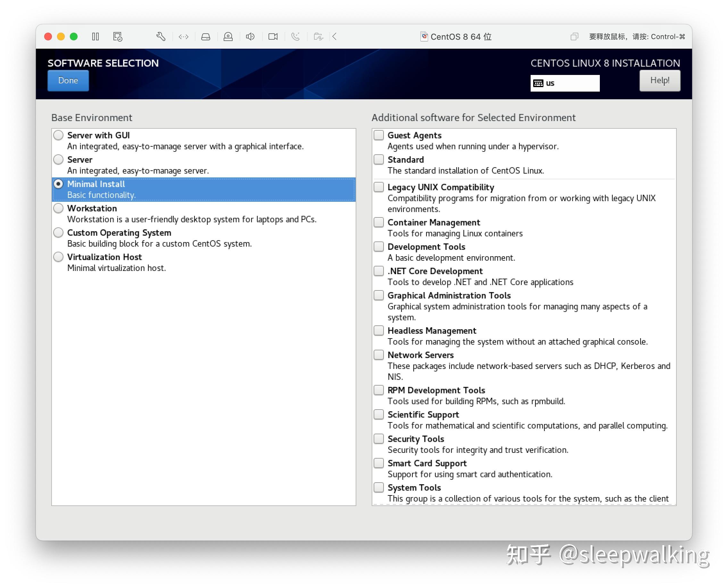This screenshot has width=728, height=588.
Task: Open virtual machine settings wrench icon
Action: 161,37
